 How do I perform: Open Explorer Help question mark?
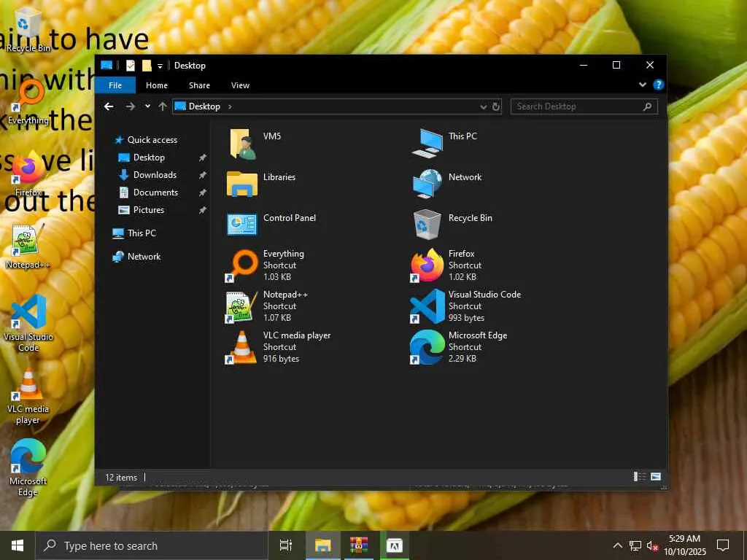point(659,85)
